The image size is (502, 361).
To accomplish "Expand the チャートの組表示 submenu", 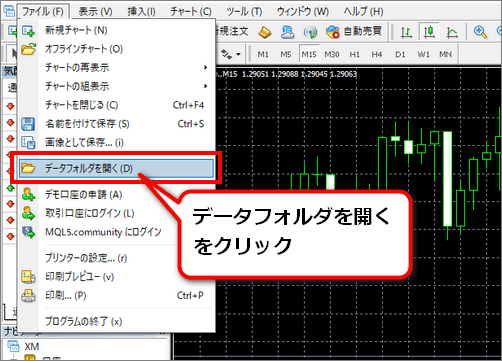I will (x=117, y=86).
